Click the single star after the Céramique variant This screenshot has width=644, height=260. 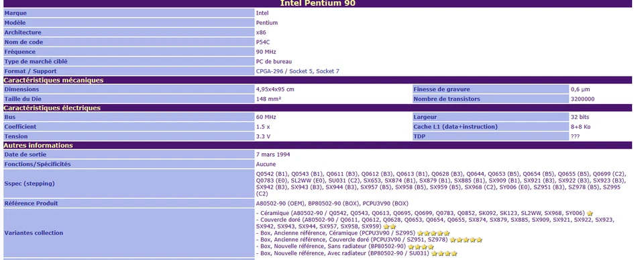point(590,214)
